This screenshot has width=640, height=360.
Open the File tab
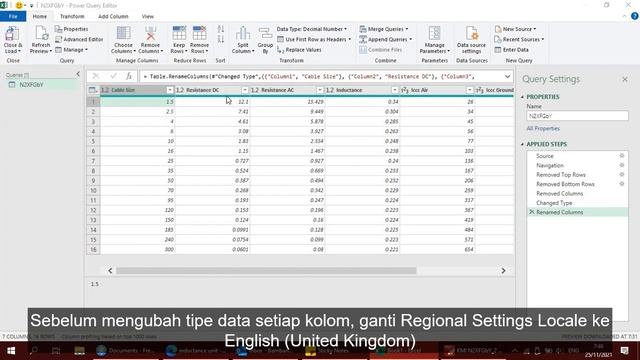pyautogui.click(x=13, y=16)
